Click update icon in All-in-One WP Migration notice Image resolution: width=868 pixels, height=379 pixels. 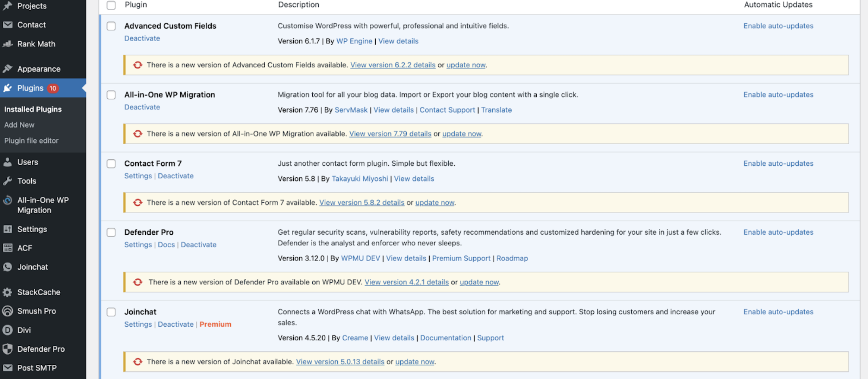138,134
